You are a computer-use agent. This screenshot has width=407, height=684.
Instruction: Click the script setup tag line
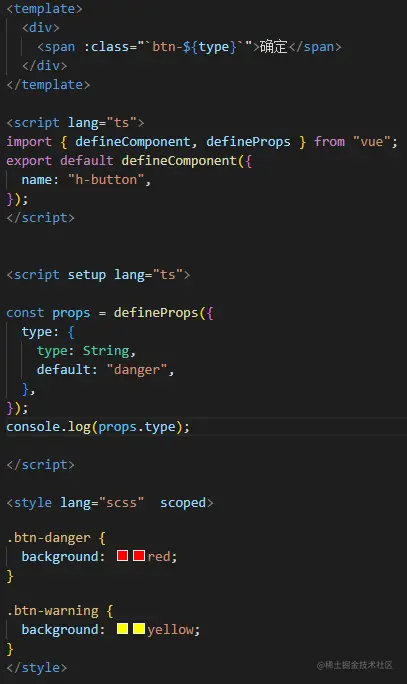[98, 275]
